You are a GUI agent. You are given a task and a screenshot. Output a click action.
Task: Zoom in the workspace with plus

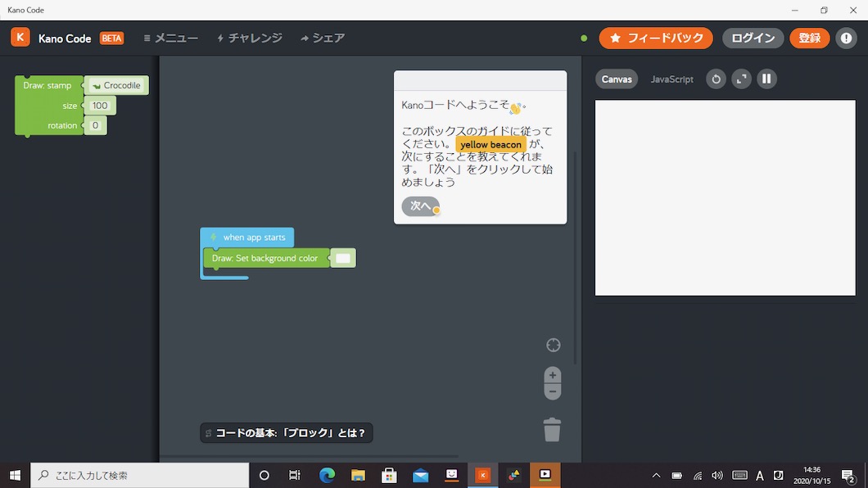pyautogui.click(x=553, y=375)
